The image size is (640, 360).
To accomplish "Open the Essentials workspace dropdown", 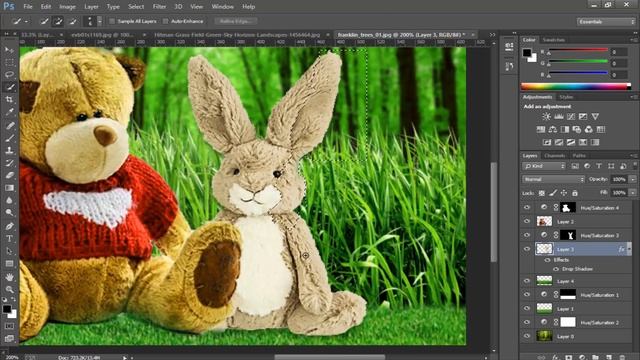I will coord(606,22).
